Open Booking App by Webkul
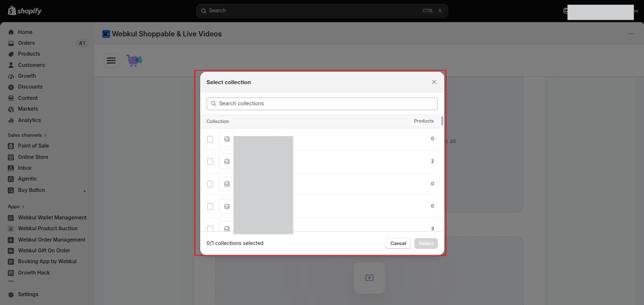644x305 pixels. coord(47,261)
